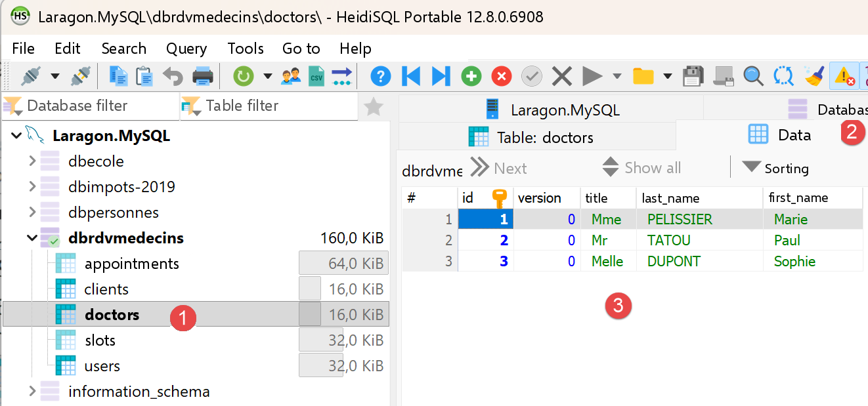Toggle the warning stop-on-errors icon

(x=844, y=76)
